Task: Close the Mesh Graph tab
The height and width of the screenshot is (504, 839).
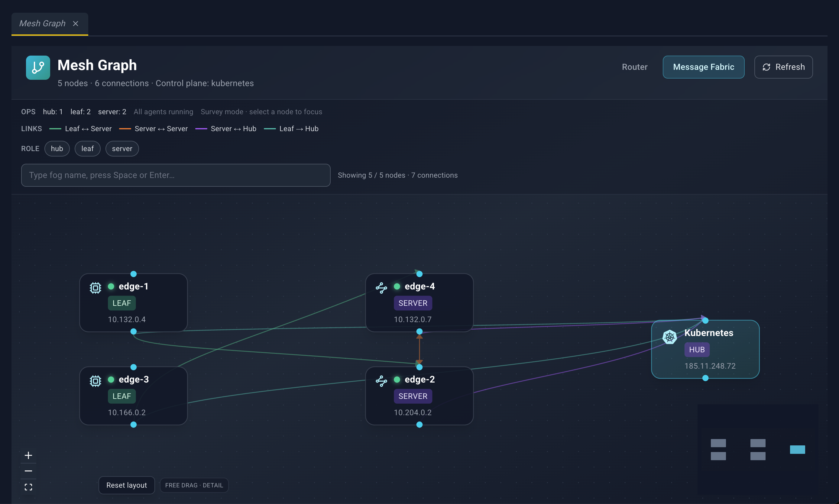Action: click(76, 24)
